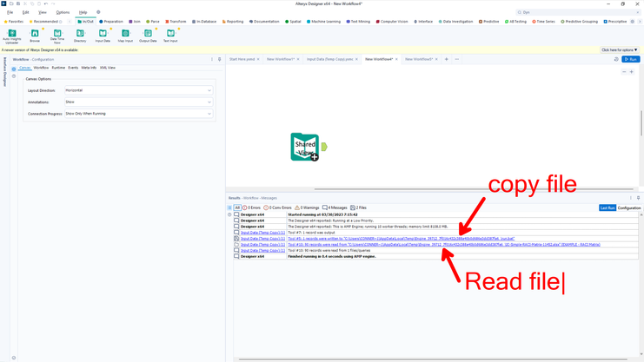644x362 pixels.
Task: Zoom in canvas with plus icon
Action: pos(632,72)
